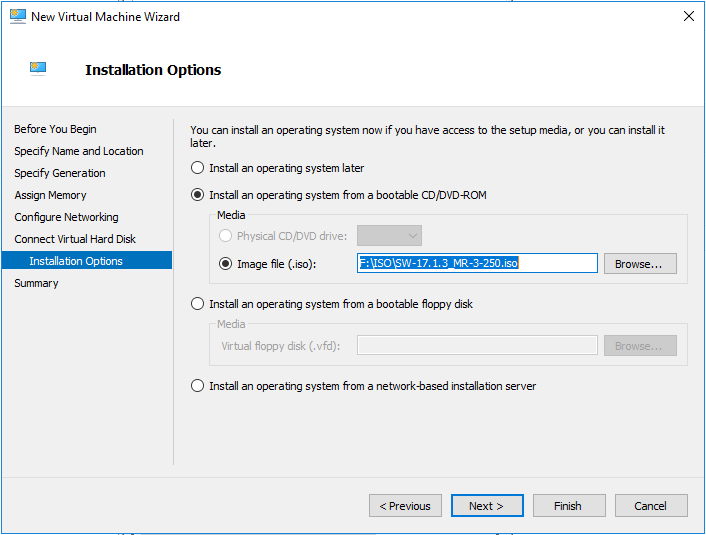The height and width of the screenshot is (535, 706).
Task: Switch to Configure Networking step
Action: 66,217
